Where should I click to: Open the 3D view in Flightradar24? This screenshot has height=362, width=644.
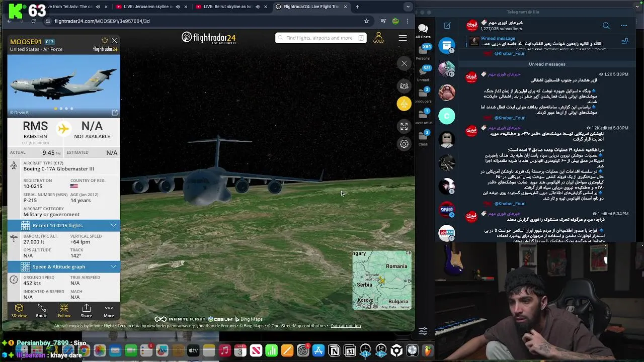[x=19, y=311]
